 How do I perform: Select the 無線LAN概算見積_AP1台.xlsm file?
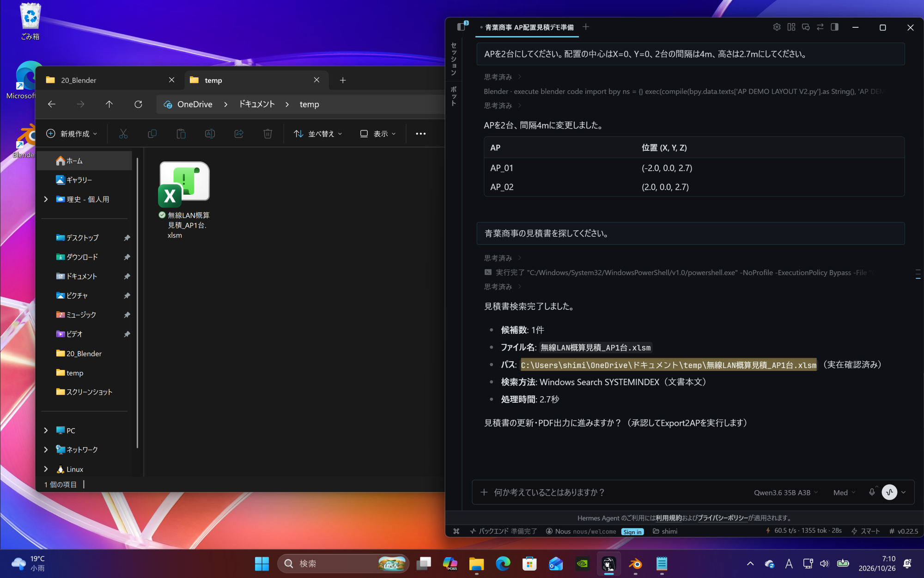coord(184,200)
